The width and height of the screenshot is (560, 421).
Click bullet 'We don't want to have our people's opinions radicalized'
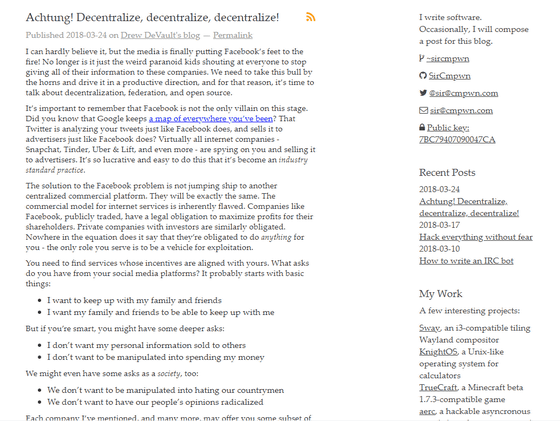155,402
